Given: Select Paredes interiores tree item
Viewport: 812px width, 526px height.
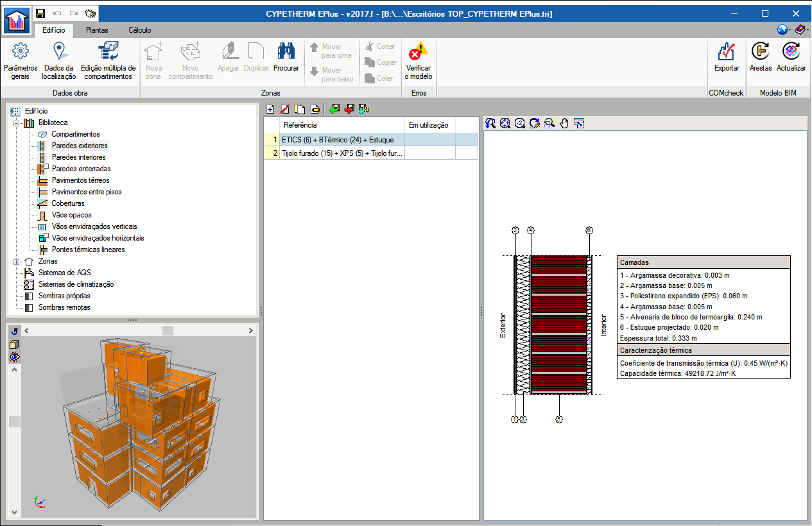Looking at the screenshot, I should coord(78,157).
